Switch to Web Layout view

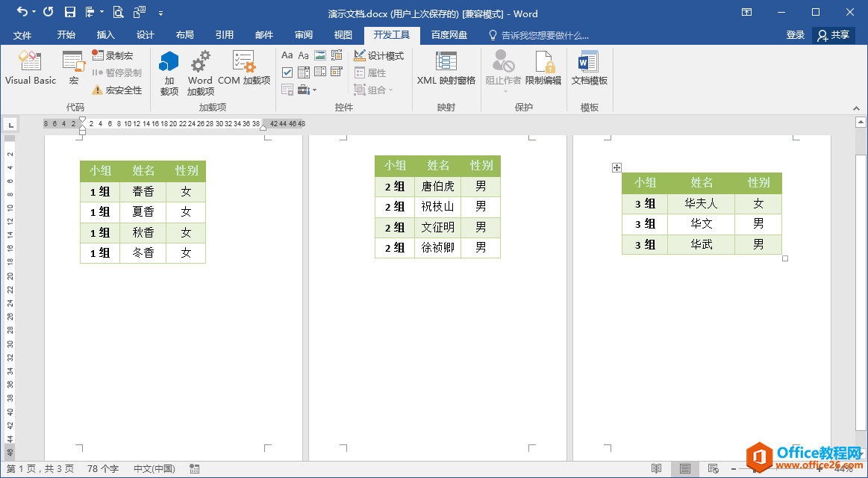(x=714, y=468)
